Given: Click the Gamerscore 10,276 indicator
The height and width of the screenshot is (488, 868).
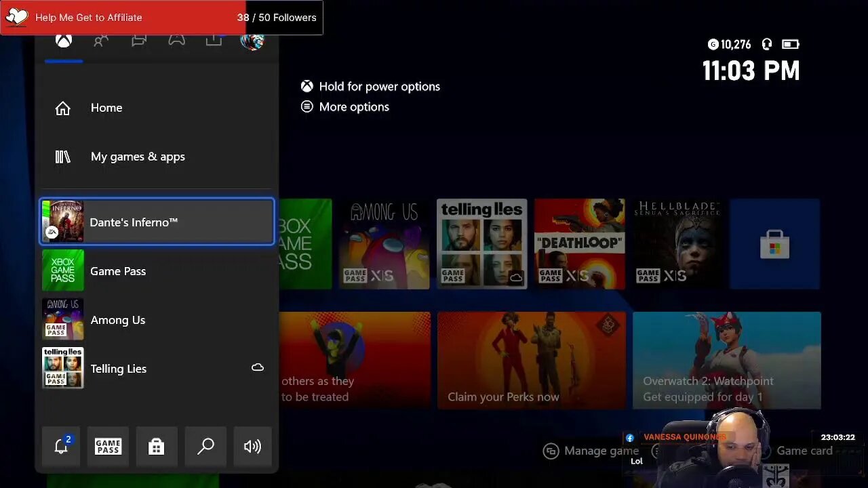Looking at the screenshot, I should [730, 45].
